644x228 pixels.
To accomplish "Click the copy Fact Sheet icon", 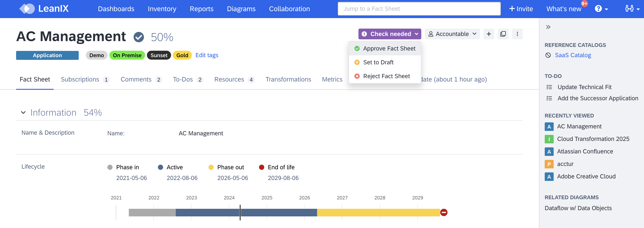I will coord(503,34).
